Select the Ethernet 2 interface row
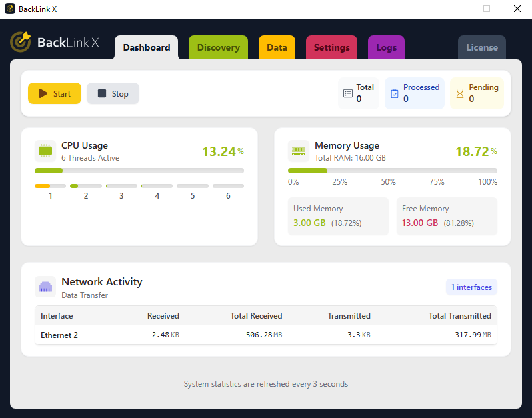532x418 pixels. 265,335
